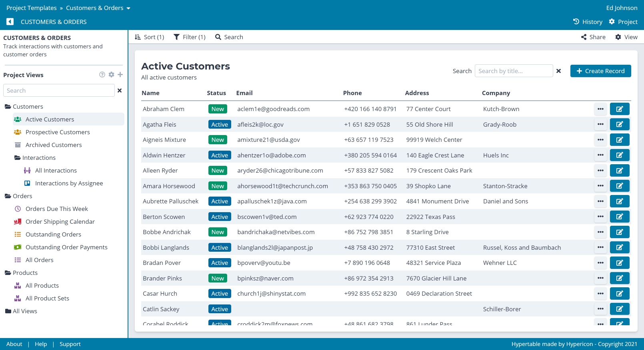This screenshot has height=350, width=644.
Task: Add a new project view with plus icon
Action: 120,75
